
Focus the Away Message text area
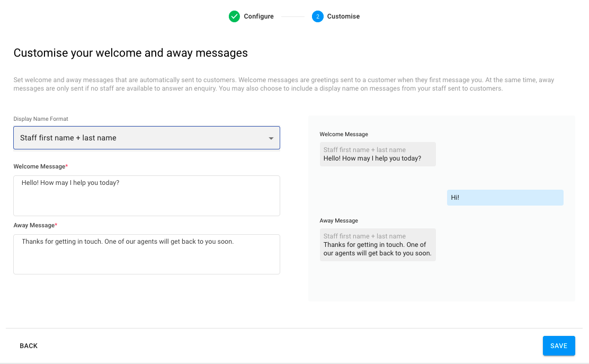(147, 254)
